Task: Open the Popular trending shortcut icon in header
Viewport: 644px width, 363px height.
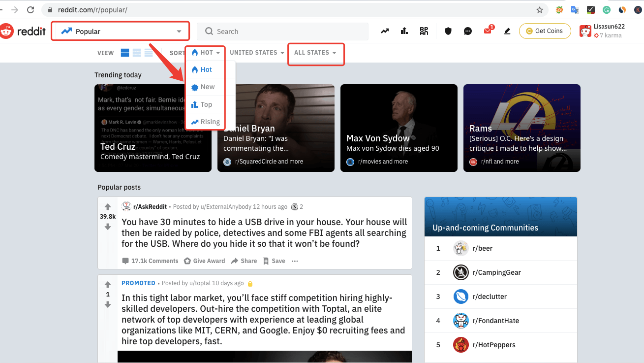Action: point(385,31)
